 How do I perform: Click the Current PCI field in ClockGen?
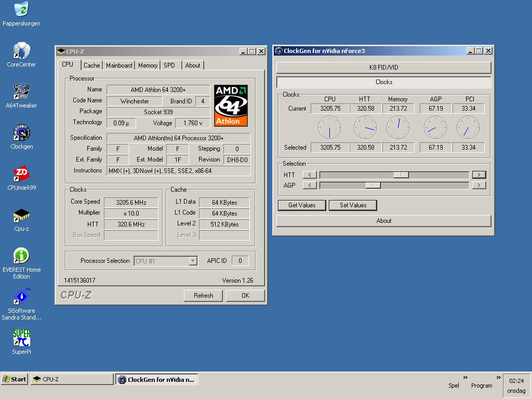tap(468, 109)
